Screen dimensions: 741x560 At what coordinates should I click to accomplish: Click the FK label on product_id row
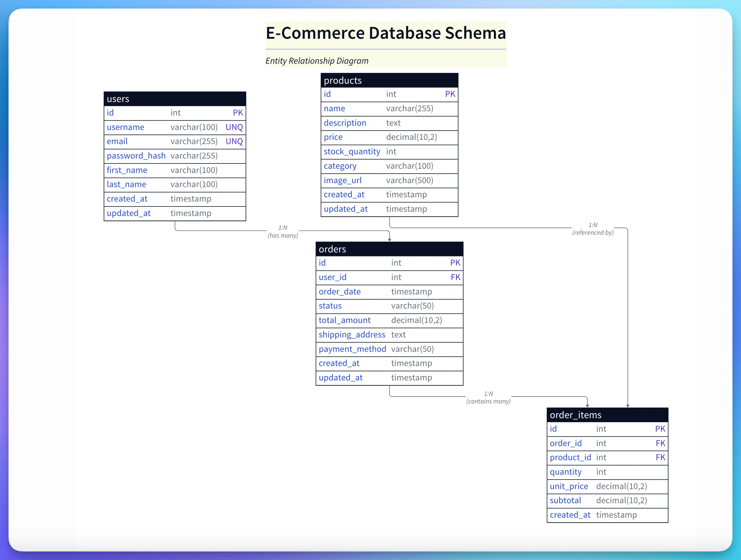tap(660, 458)
